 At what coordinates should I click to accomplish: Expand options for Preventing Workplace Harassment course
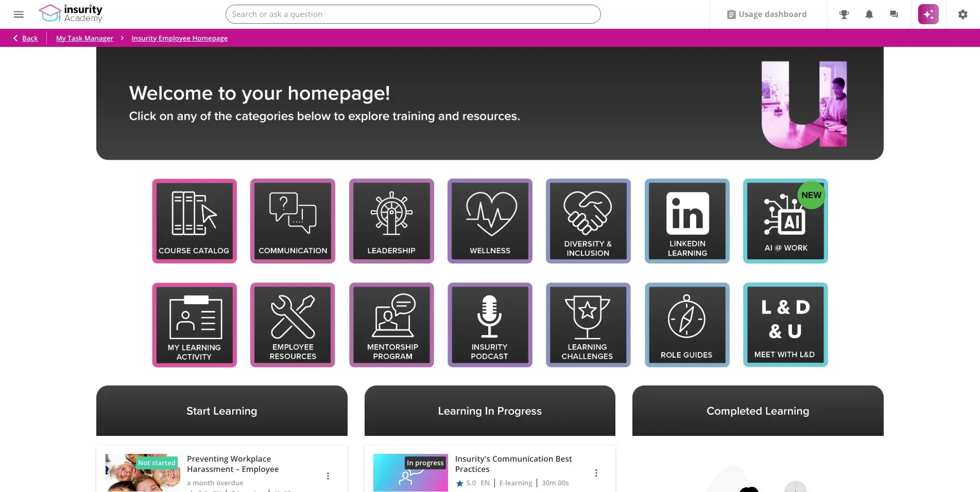pos(328,476)
